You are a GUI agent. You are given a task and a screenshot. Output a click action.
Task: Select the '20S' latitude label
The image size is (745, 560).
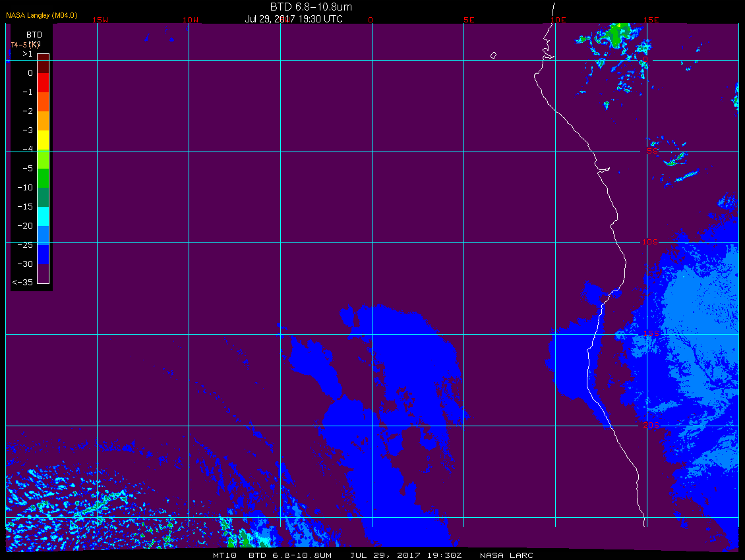point(651,425)
